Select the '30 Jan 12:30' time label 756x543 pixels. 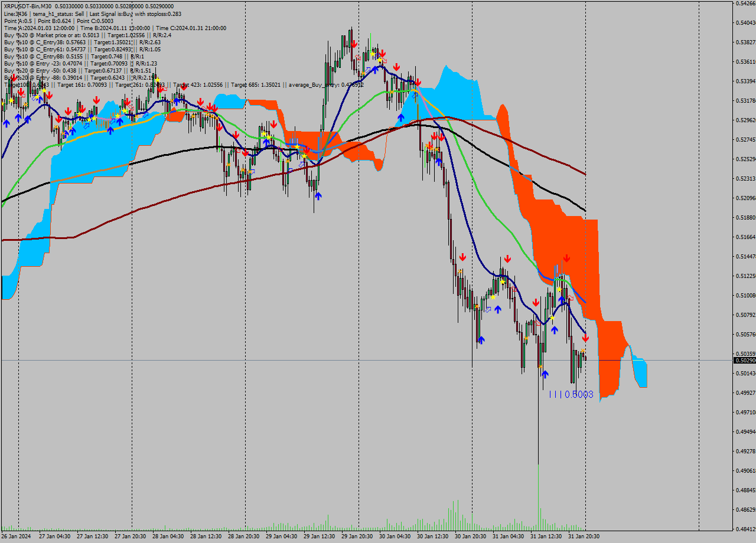(x=433, y=537)
